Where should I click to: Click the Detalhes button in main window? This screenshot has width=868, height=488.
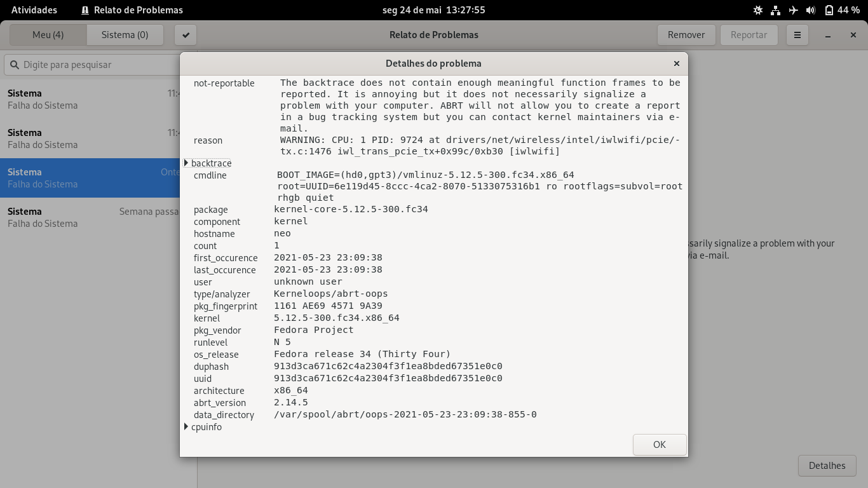pos(827,466)
